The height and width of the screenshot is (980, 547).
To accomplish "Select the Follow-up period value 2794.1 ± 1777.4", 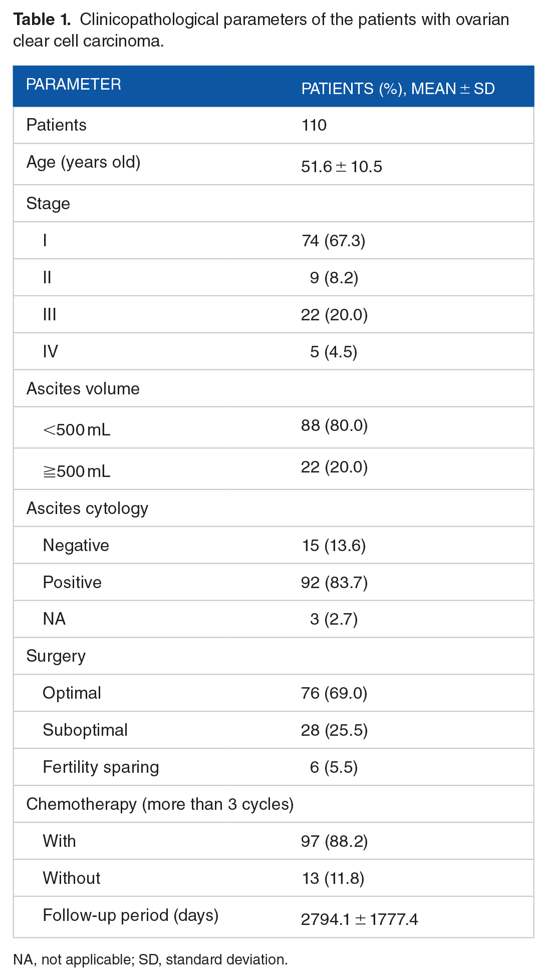I will (x=360, y=919).
